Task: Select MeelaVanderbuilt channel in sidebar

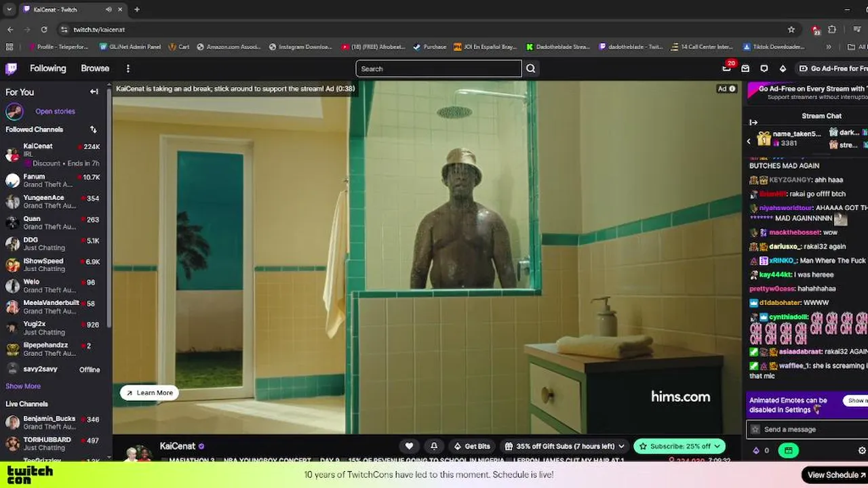Action: [53, 306]
